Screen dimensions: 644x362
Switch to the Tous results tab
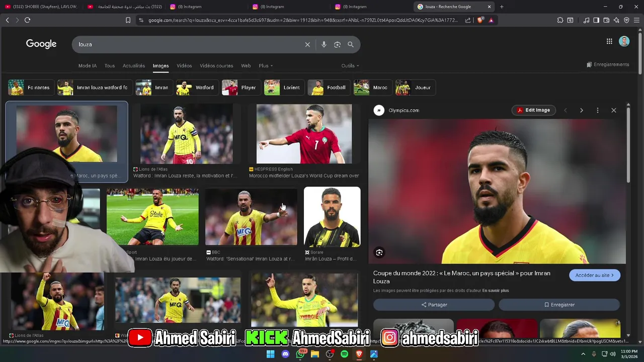point(110,66)
